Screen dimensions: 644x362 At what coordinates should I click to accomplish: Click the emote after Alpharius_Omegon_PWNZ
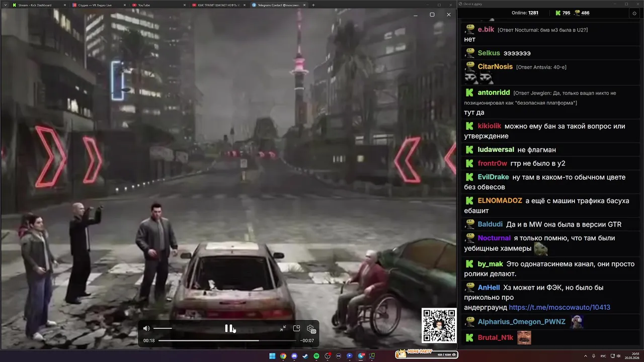[x=577, y=322]
